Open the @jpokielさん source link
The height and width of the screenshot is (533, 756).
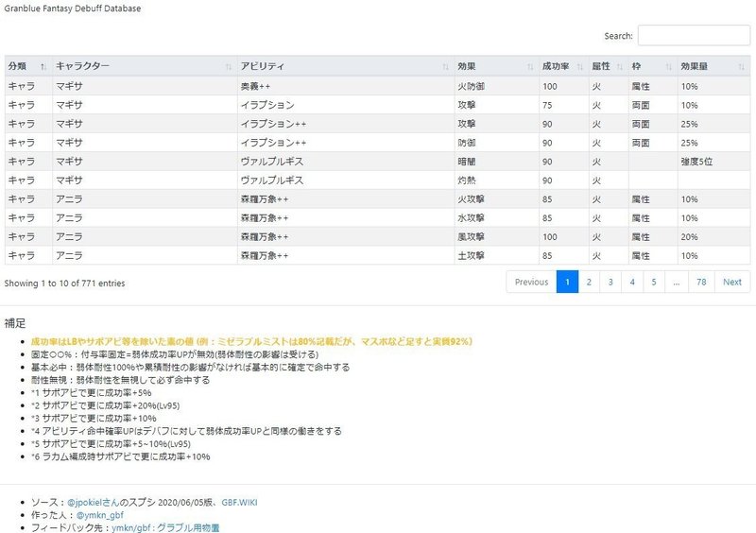(93, 502)
